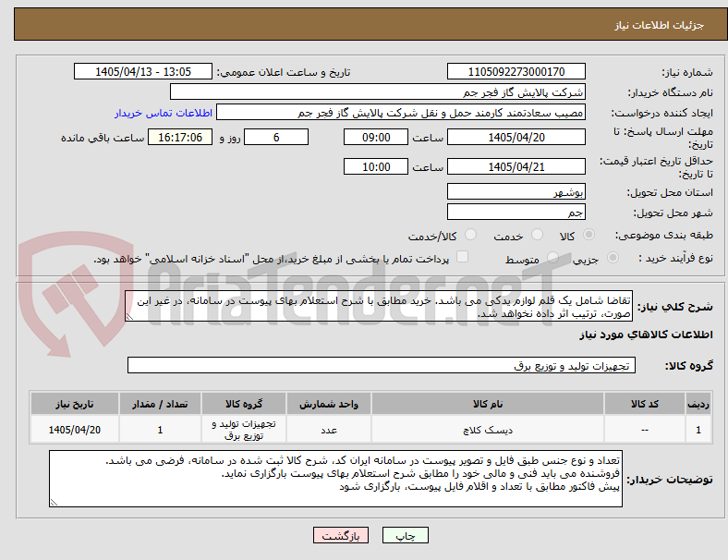Click the resize grip of شرح کلی نیاز box
The height and width of the screenshot is (560, 728).
(129, 317)
